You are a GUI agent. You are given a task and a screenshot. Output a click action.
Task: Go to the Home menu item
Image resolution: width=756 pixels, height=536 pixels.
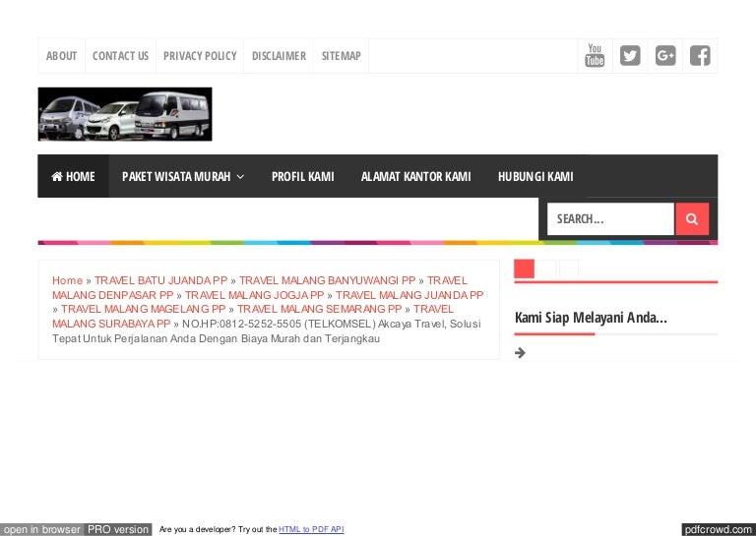(x=74, y=177)
